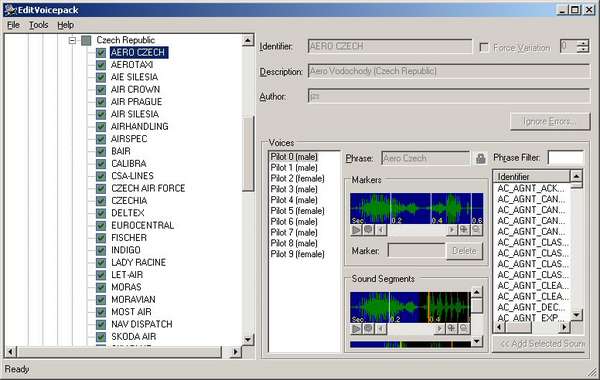Select Pilot 5 (female) in Voices list

(297, 211)
